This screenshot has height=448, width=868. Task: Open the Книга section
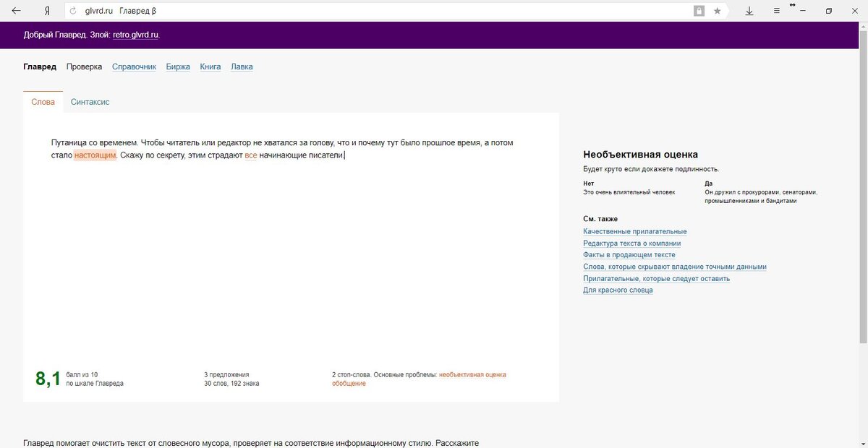(210, 66)
